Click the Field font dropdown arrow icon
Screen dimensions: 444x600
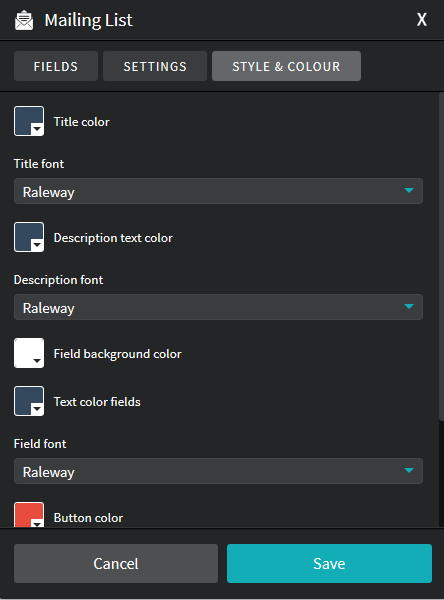tap(409, 470)
